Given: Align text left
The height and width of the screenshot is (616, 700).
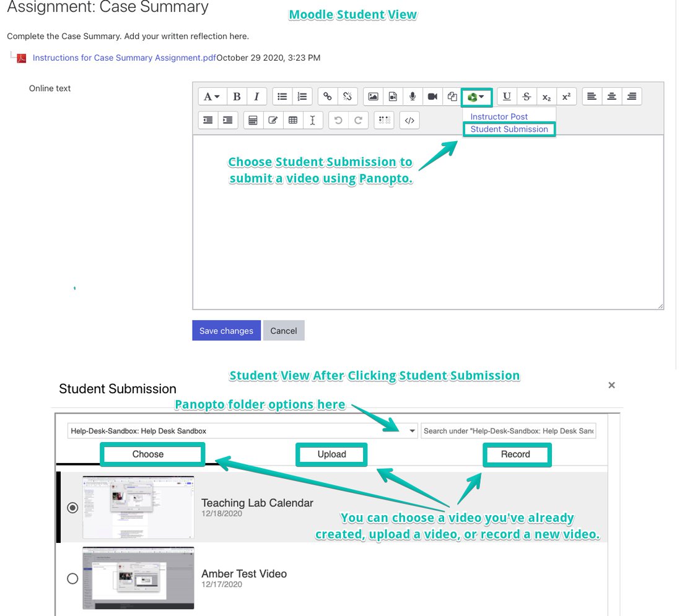Looking at the screenshot, I should 592,97.
